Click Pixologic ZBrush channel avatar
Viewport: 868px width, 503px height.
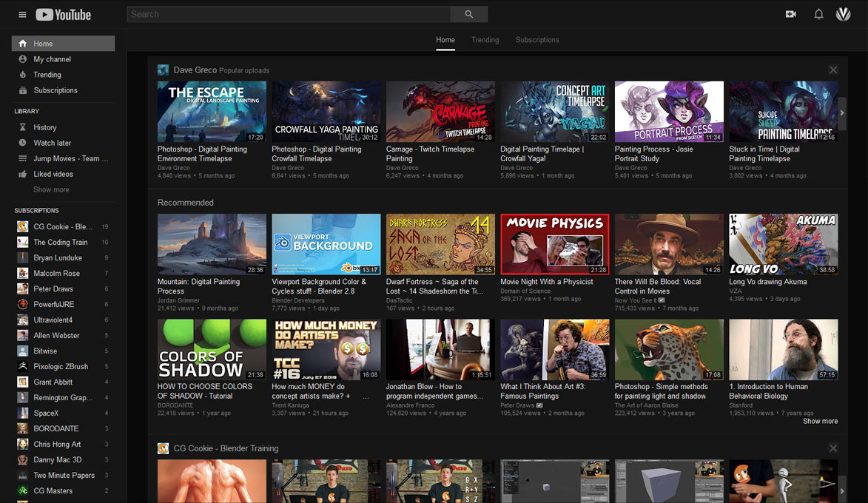[x=23, y=366]
